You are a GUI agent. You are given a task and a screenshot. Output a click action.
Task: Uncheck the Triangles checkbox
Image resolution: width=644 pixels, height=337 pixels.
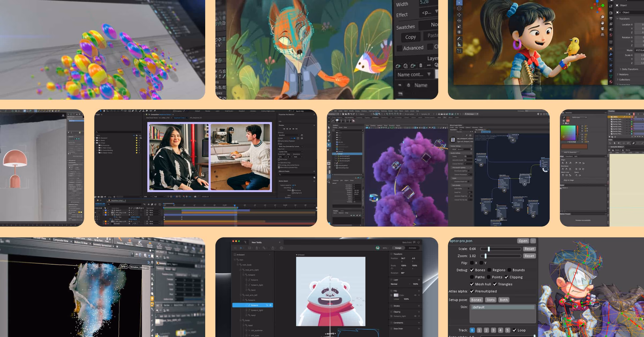(495, 284)
